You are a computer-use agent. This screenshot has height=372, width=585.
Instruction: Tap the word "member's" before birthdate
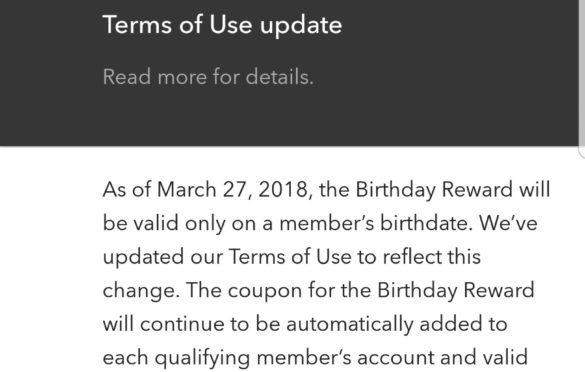pos(326,223)
